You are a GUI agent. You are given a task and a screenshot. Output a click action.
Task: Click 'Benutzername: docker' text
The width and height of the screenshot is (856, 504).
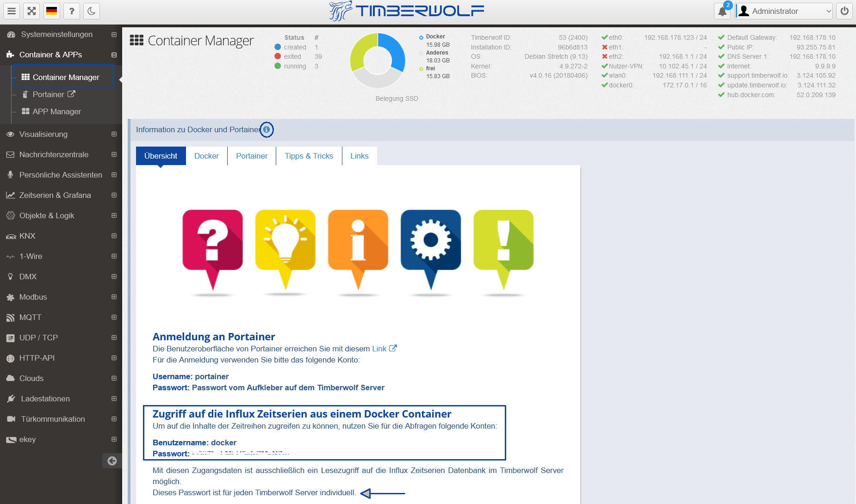tap(194, 443)
